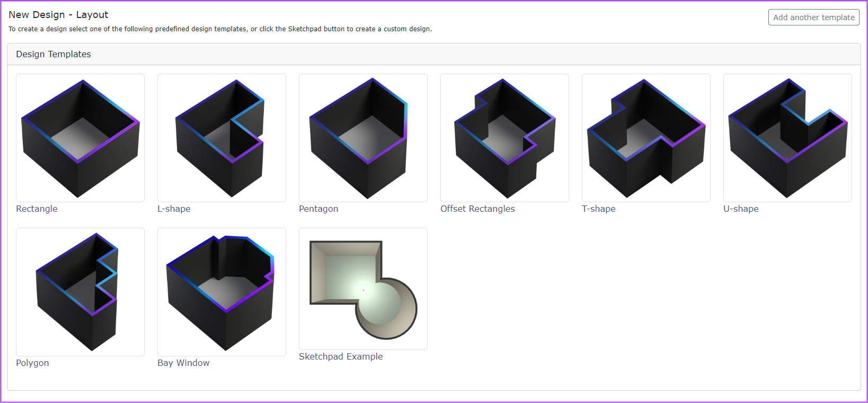Viewport: 868px width, 403px height.
Task: Click the Design Templates panel heading
Action: [54, 54]
